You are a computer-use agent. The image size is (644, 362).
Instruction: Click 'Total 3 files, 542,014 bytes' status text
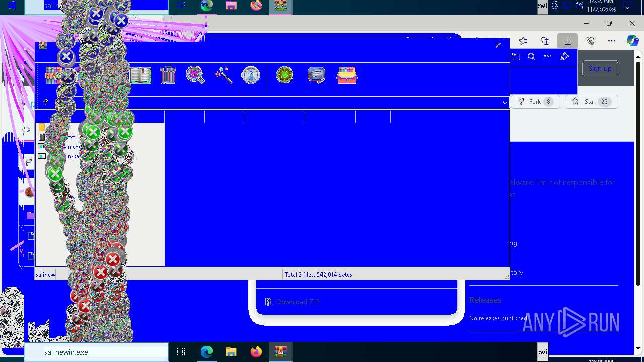pyautogui.click(x=318, y=275)
